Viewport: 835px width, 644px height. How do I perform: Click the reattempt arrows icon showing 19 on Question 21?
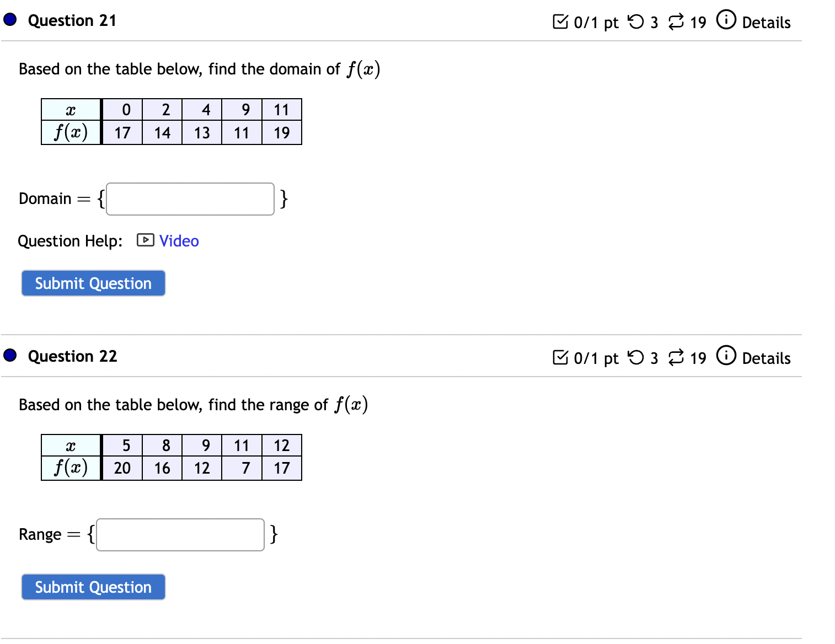(x=677, y=22)
